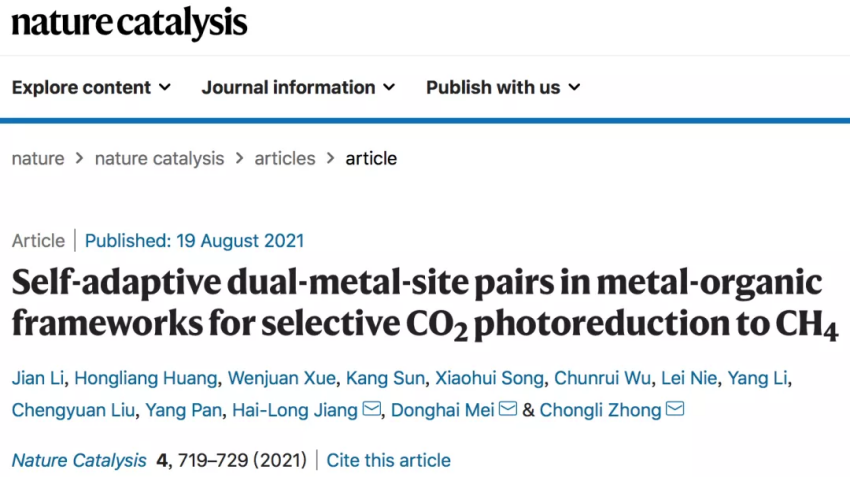Viewport: 851px width, 478px height.
Task: Click the nature catalysis logo
Action: click(x=129, y=23)
